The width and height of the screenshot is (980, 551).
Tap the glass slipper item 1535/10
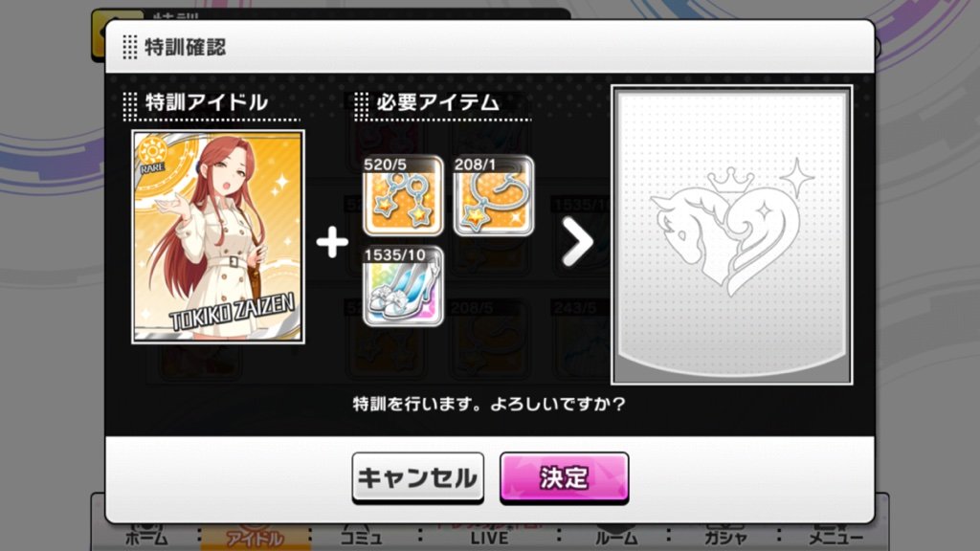pyautogui.click(x=403, y=286)
